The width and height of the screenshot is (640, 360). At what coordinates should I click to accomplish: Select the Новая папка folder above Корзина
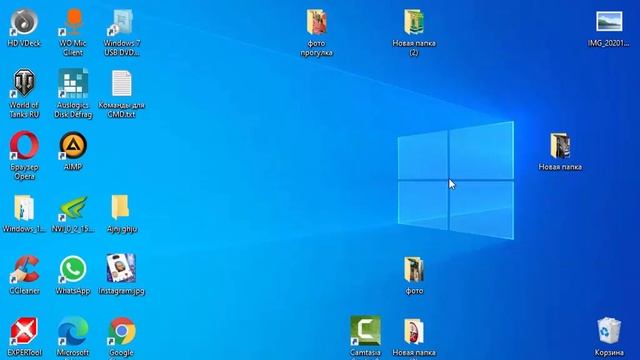[560, 146]
